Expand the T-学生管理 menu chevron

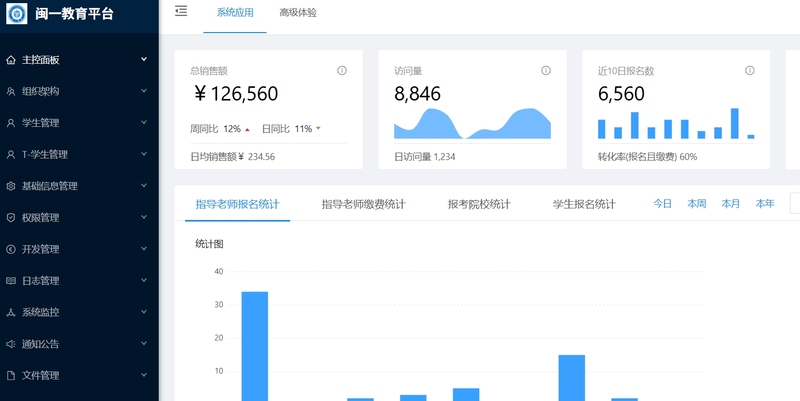[x=144, y=154]
